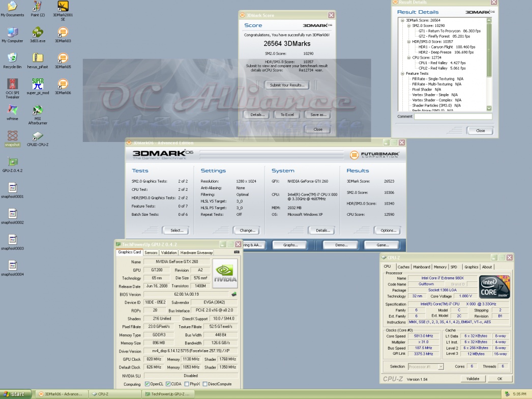Open the Mainboard tab in CPU-Z
The image size is (532, 399).
tap(422, 267)
